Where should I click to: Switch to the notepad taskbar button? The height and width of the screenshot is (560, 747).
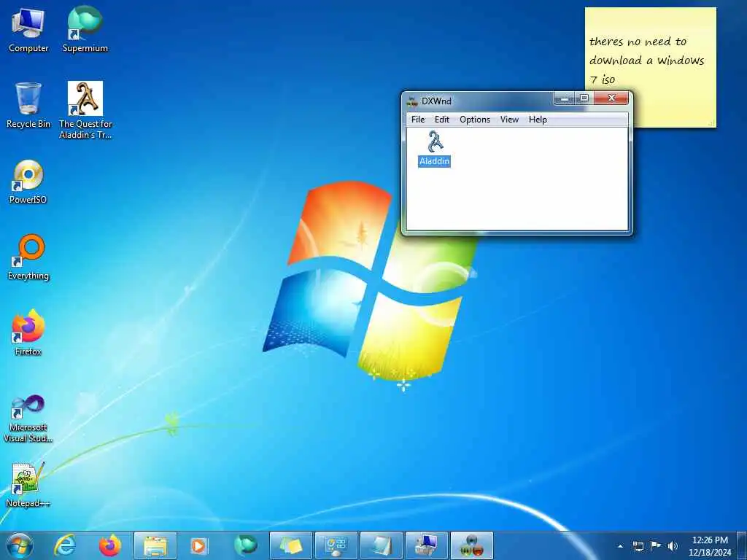click(x=381, y=545)
